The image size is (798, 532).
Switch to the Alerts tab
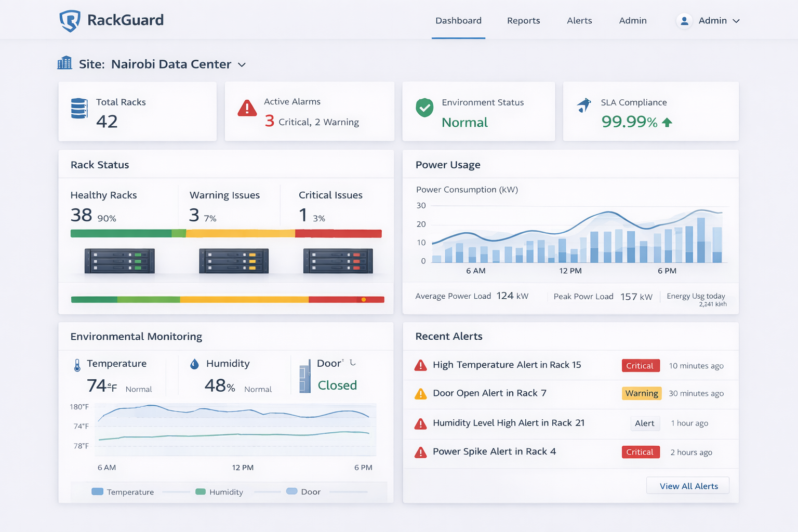click(x=579, y=21)
